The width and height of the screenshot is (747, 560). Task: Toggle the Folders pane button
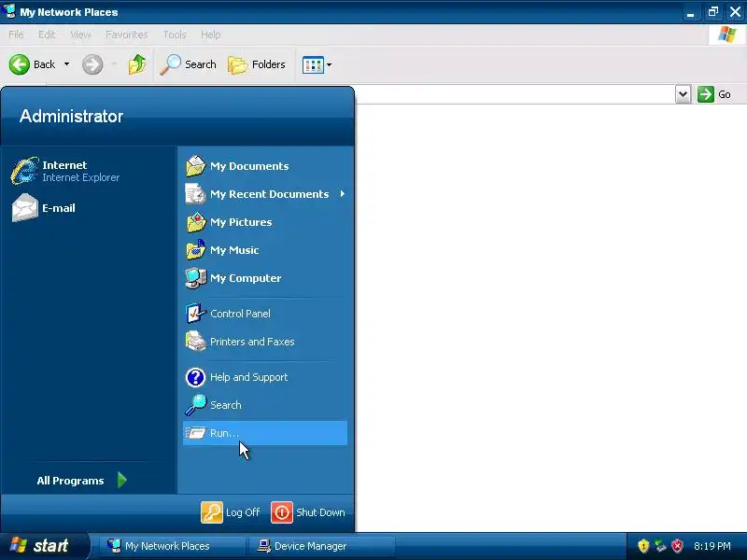coord(256,64)
